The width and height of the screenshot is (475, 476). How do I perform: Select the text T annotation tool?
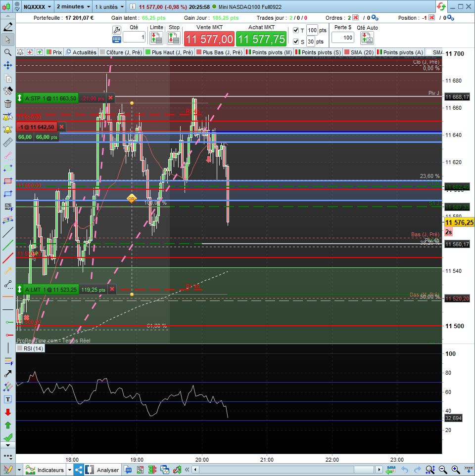pos(8,399)
